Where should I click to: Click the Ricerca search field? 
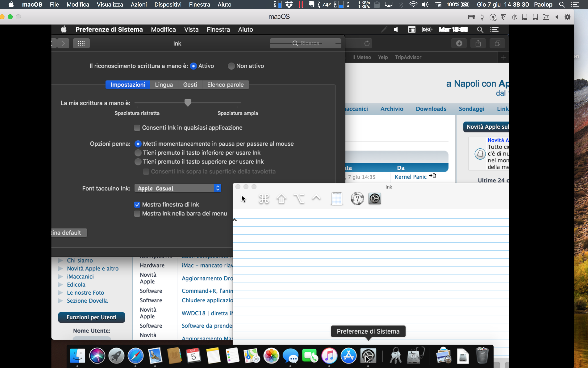[305, 43]
